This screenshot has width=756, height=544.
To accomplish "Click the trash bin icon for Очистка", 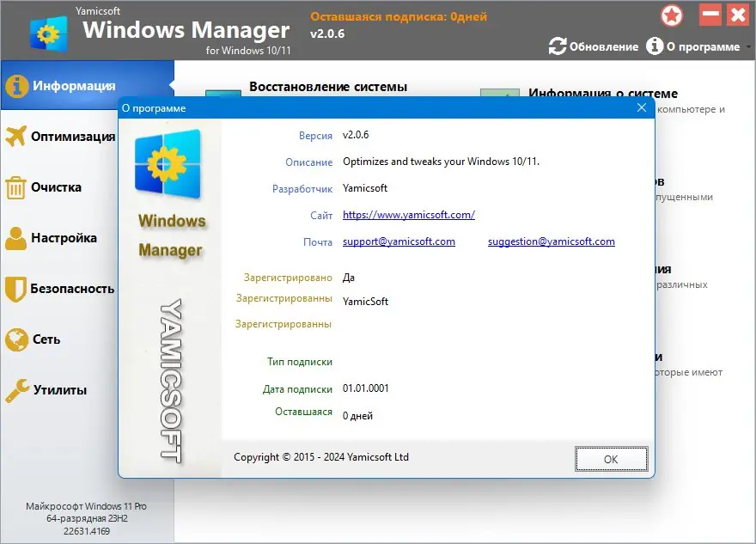I will (15, 187).
